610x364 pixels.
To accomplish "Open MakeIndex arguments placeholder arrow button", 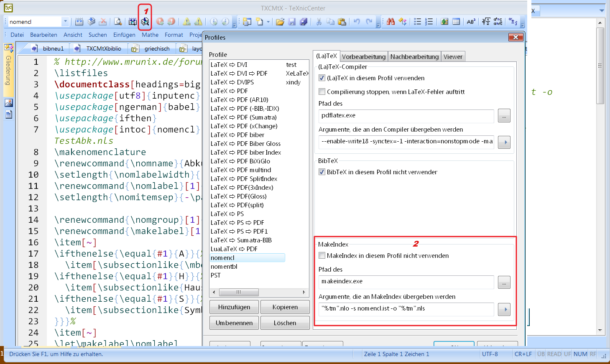I will point(504,309).
